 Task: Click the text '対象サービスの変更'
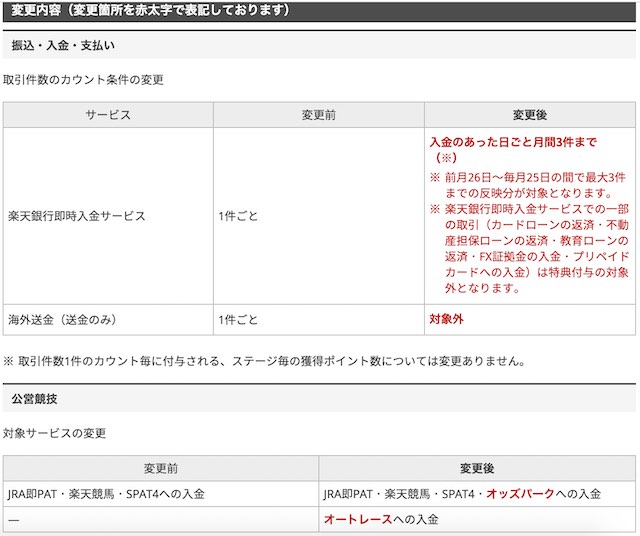tap(54, 433)
